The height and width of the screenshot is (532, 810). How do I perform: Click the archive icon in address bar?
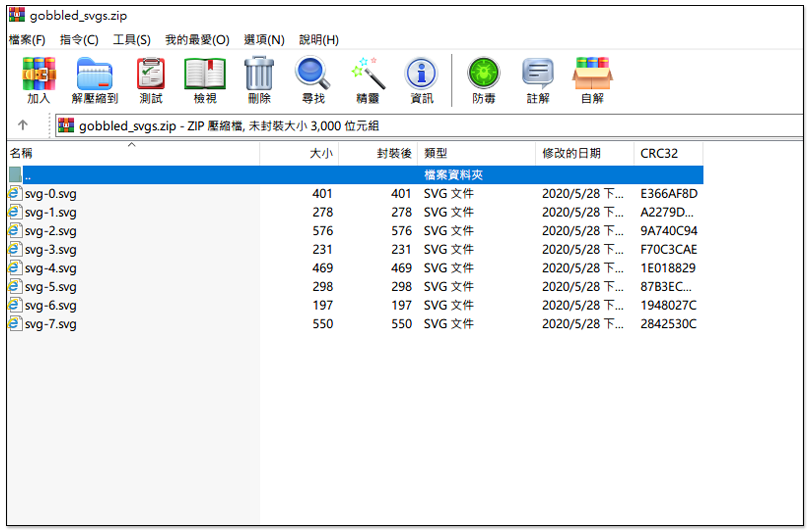click(x=66, y=126)
